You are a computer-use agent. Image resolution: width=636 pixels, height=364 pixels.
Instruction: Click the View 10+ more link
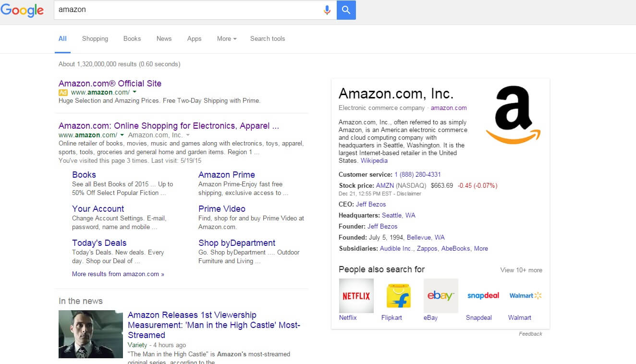pos(521,270)
